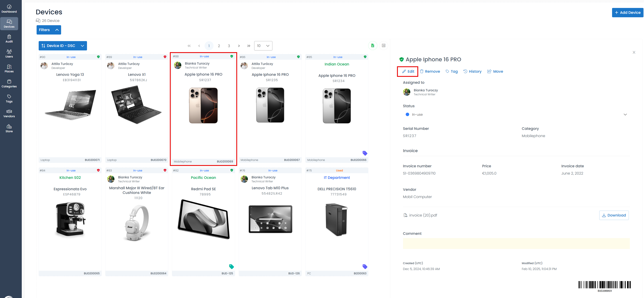
Task: Click the red shield icon on device #89
Action: coord(165,57)
